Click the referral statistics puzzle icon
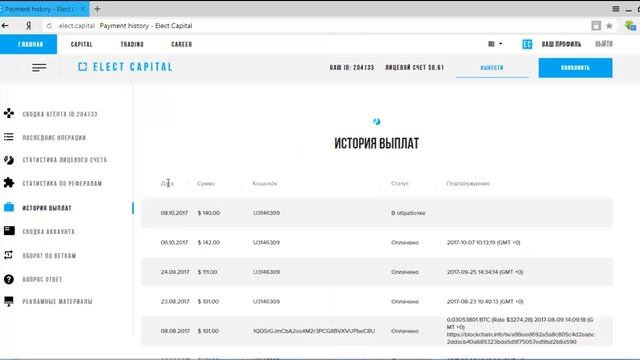The height and width of the screenshot is (360, 640). [9, 182]
